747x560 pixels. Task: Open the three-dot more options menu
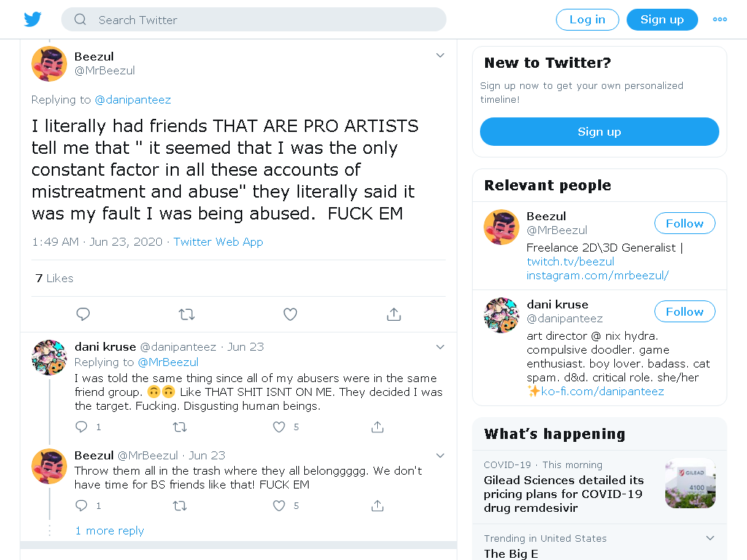720,20
